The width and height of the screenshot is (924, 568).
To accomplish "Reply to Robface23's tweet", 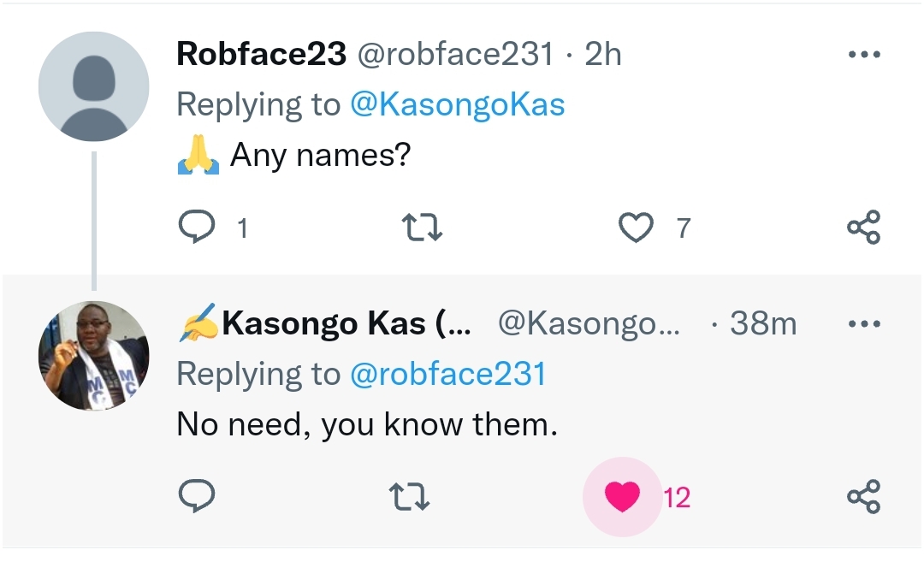I will pyautogui.click(x=198, y=228).
